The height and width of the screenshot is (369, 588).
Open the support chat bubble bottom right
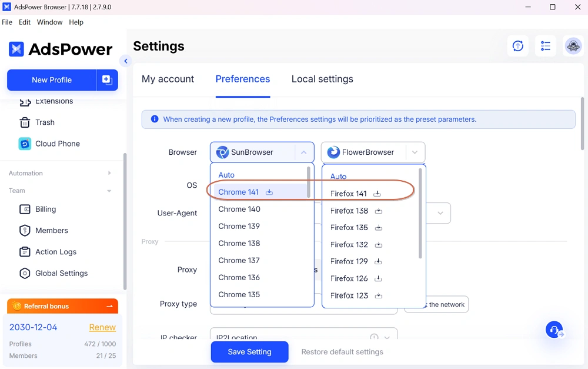tap(554, 330)
